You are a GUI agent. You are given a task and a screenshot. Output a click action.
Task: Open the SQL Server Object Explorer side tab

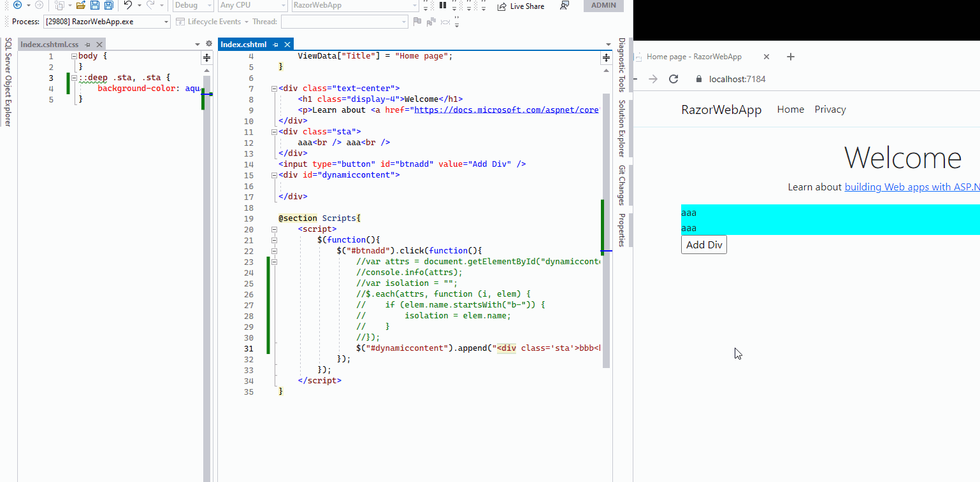[x=8, y=82]
